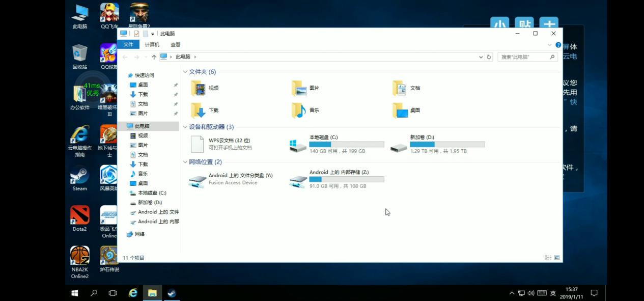Select 快速访问 in the navigation pane
The width and height of the screenshot is (644, 301).
141,75
